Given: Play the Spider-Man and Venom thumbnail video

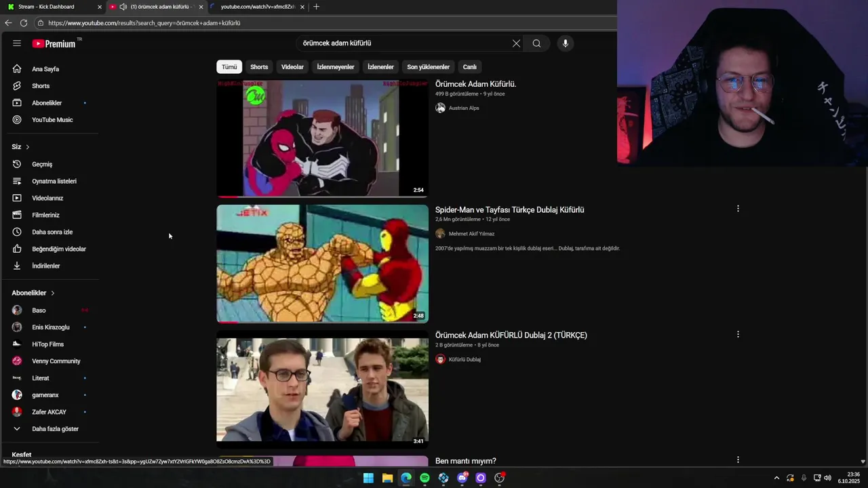Looking at the screenshot, I should (x=323, y=138).
